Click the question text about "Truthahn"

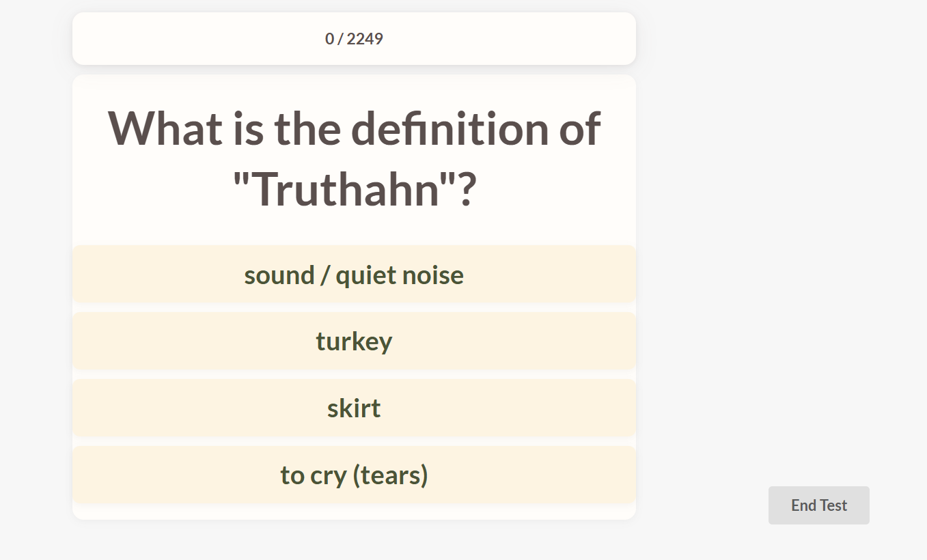(354, 158)
